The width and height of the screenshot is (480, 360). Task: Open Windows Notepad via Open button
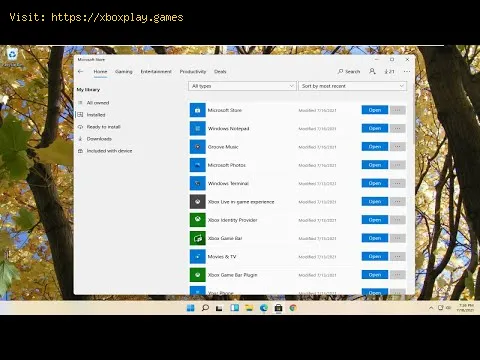coord(375,128)
